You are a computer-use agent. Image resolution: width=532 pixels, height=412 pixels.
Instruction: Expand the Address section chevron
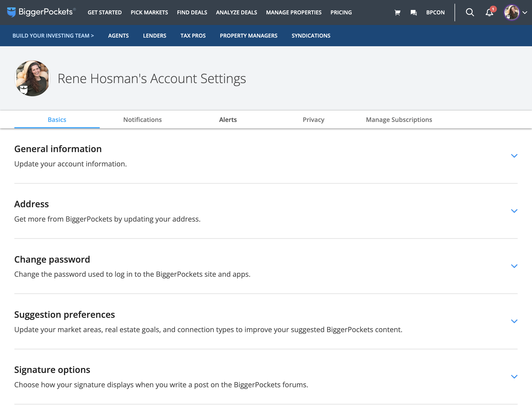click(x=514, y=211)
